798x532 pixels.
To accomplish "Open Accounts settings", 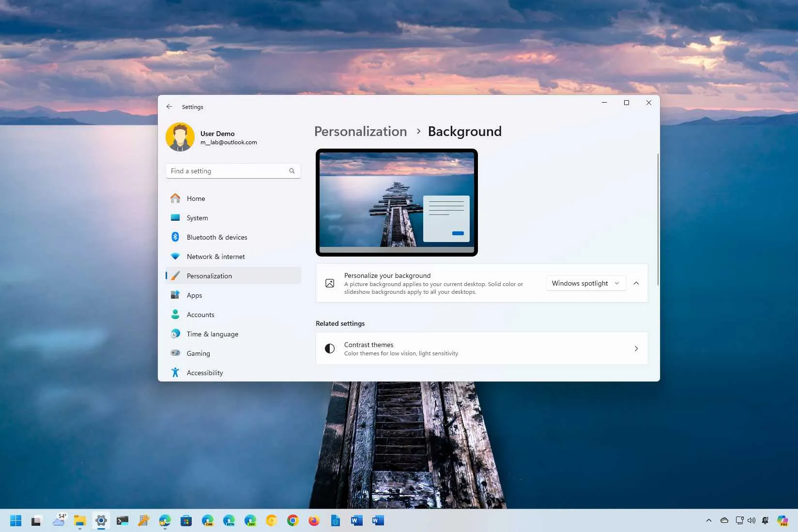I will pos(200,315).
